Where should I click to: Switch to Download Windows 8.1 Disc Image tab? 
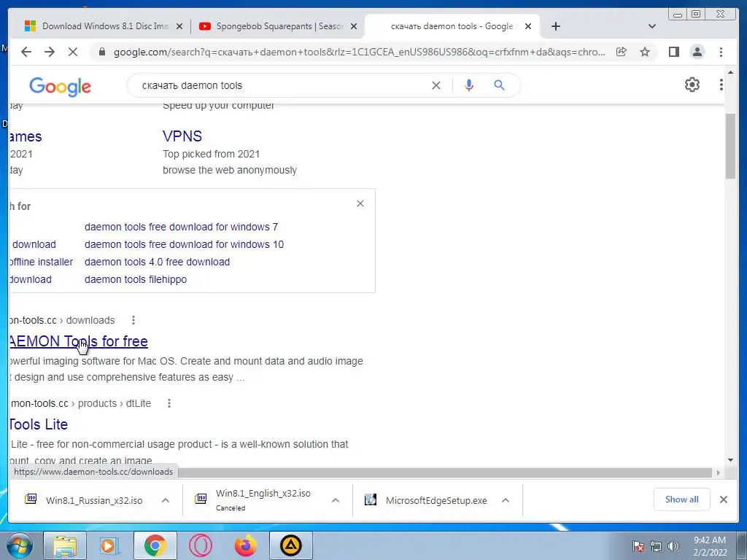tap(105, 26)
